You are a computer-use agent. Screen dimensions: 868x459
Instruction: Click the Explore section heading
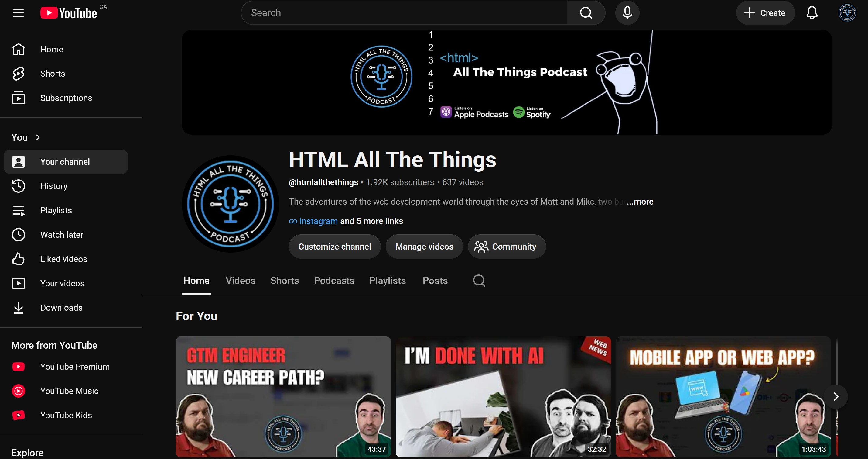(x=27, y=453)
